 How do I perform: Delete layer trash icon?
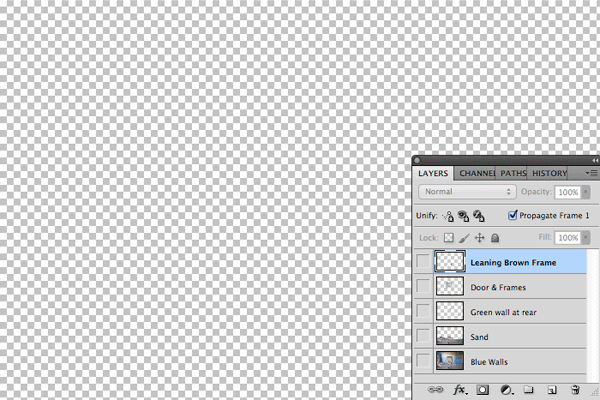[x=575, y=390]
